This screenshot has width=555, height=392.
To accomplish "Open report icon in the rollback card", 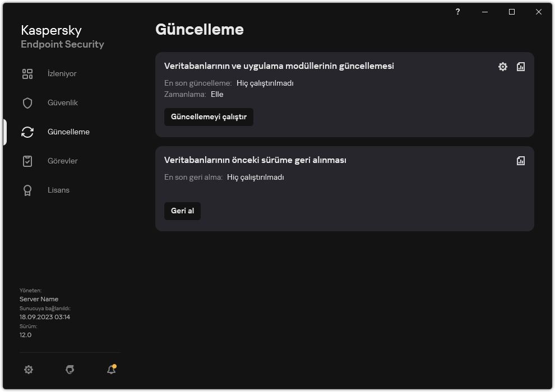I will (x=521, y=161).
